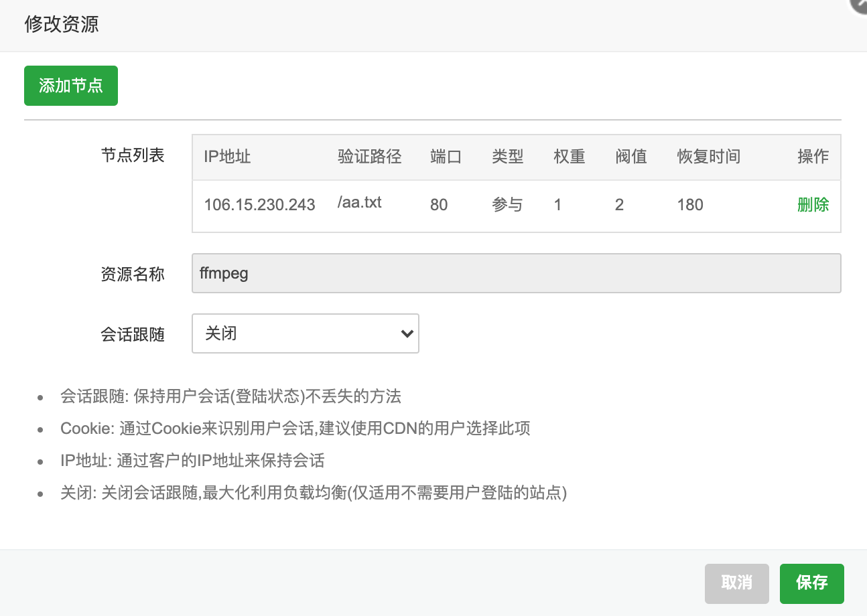Screen dimensions: 867x616
Task: Click the 类型 column header
Action: coord(508,157)
